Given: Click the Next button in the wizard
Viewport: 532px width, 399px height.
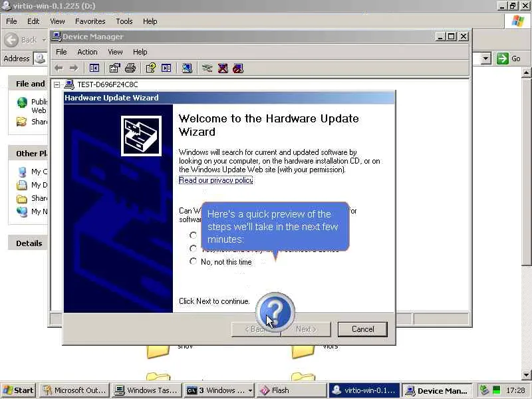Looking at the screenshot, I should point(306,329).
